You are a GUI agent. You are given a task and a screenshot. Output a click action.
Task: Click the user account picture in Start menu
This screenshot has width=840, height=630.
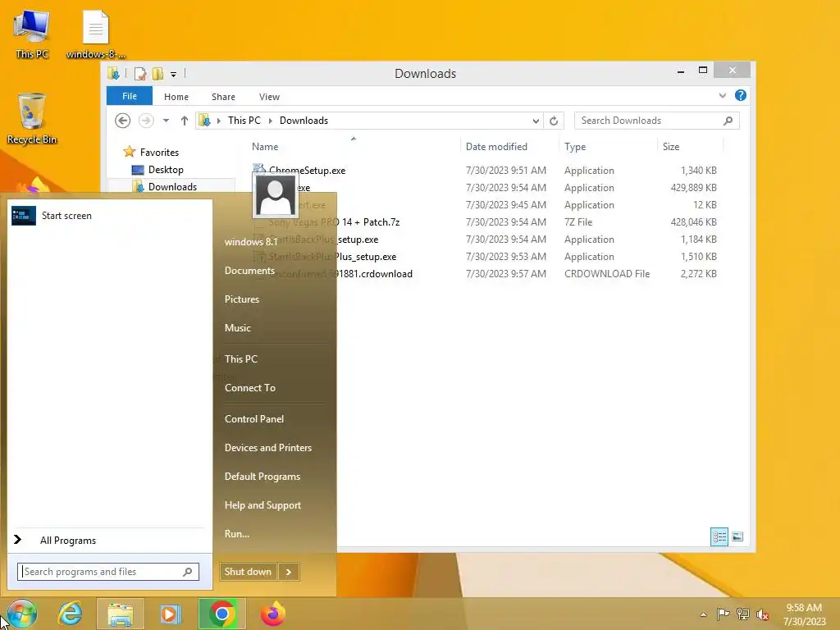(x=276, y=195)
